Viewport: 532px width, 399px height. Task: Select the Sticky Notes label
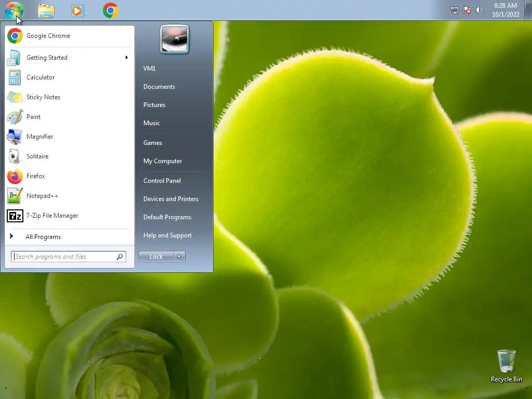coord(43,97)
